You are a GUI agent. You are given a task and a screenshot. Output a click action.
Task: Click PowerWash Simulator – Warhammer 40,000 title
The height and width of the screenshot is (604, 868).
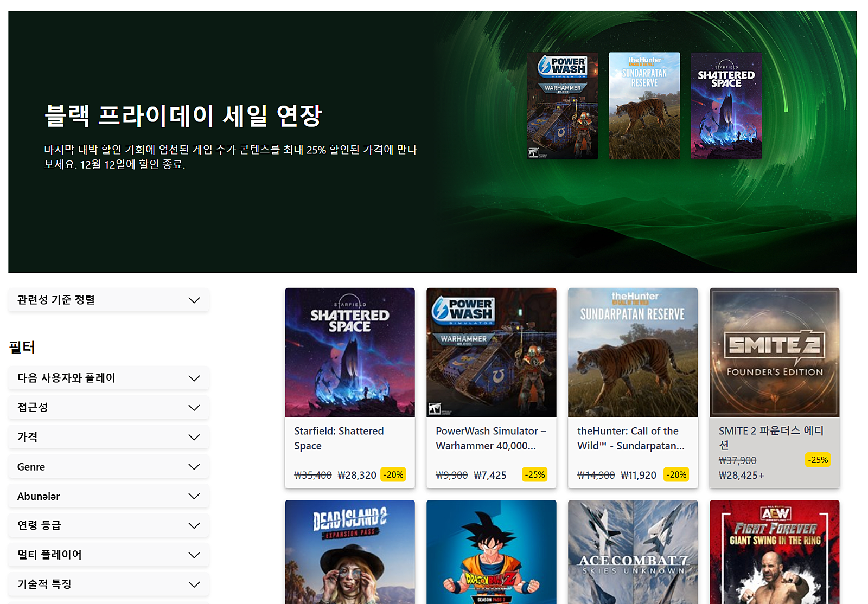point(491,438)
